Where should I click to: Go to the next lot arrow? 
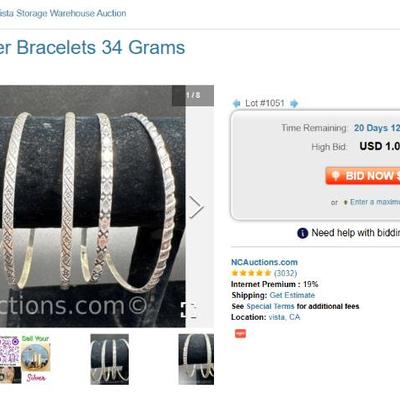294,104
